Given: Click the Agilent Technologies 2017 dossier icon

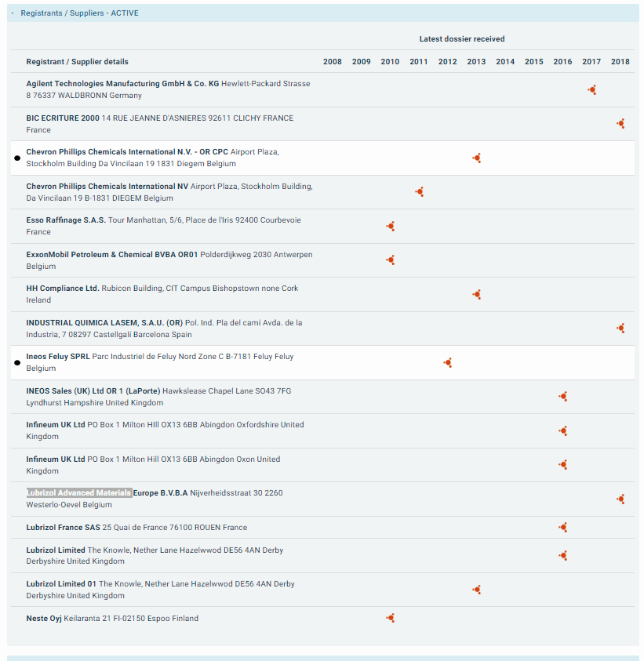Looking at the screenshot, I should click(592, 90).
